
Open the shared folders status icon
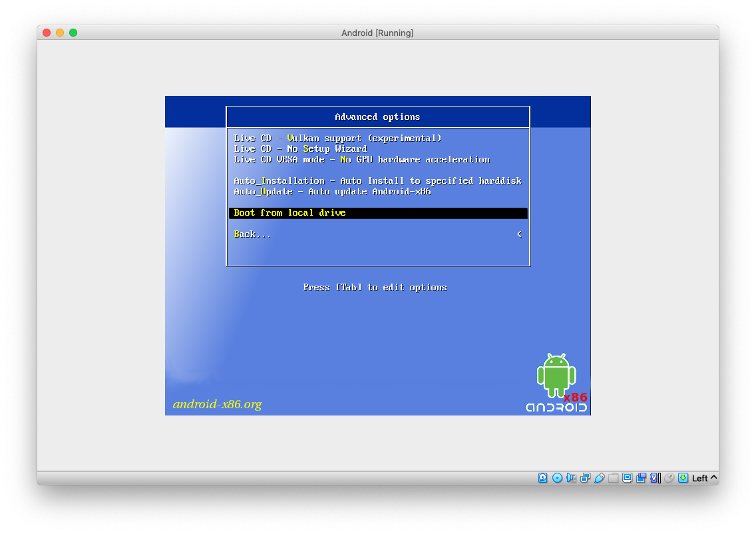pos(614,478)
